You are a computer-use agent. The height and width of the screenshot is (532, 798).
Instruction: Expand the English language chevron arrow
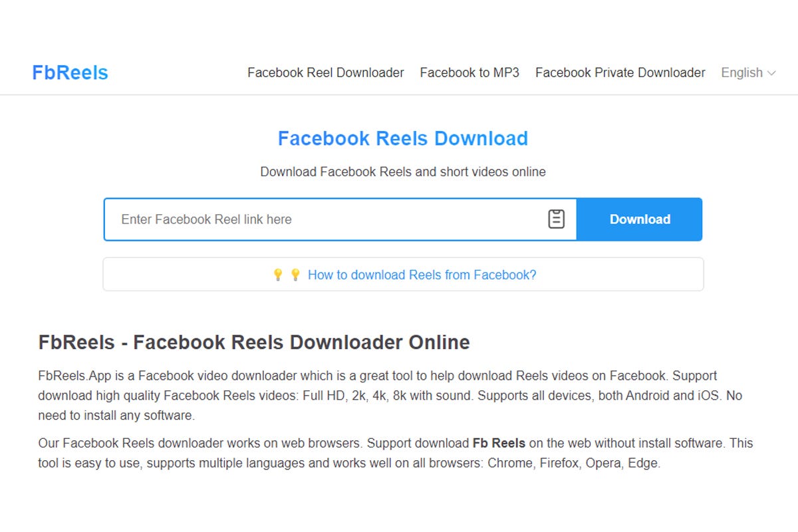[x=772, y=73]
